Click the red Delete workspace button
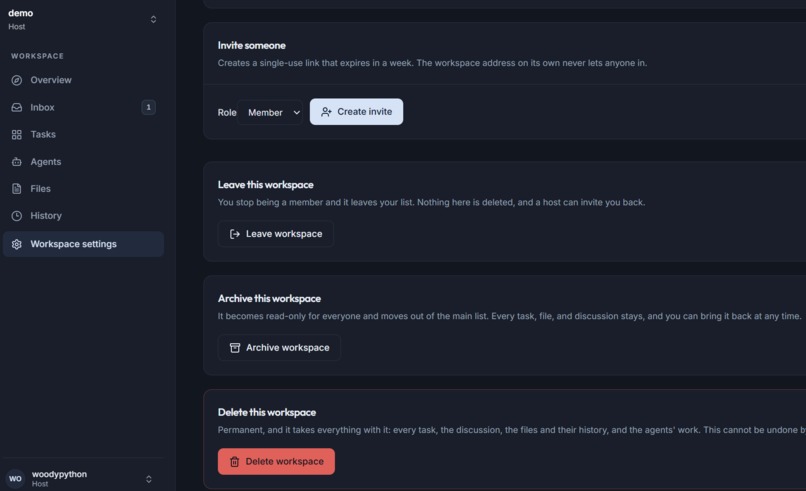The height and width of the screenshot is (491, 806). pos(276,461)
